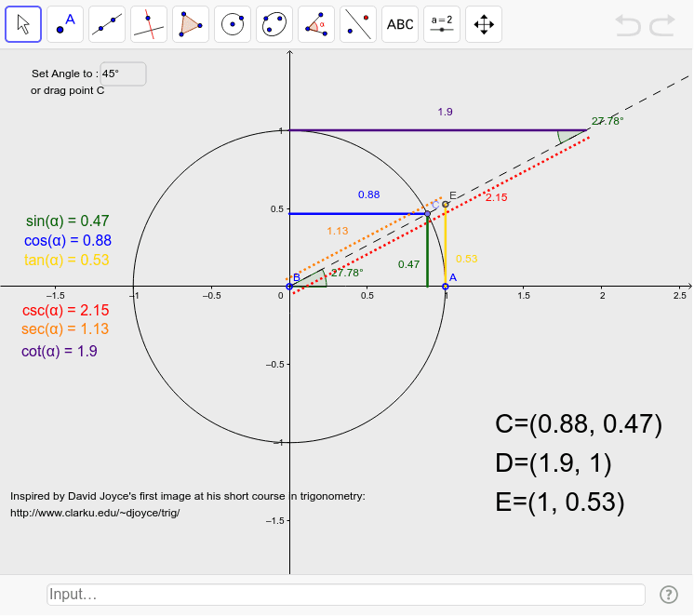This screenshot has width=694, height=616.
Task: Select the Polygon tool
Action: [191, 24]
